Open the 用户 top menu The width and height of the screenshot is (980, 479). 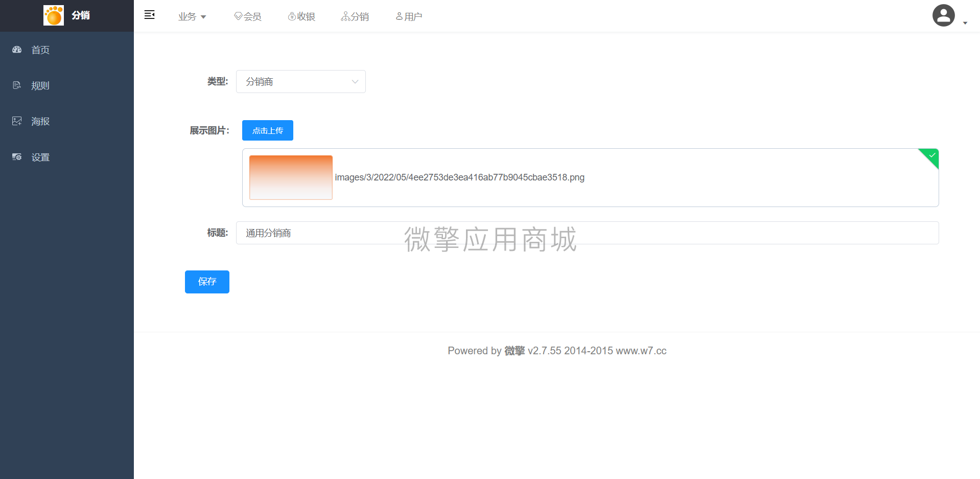(x=409, y=16)
